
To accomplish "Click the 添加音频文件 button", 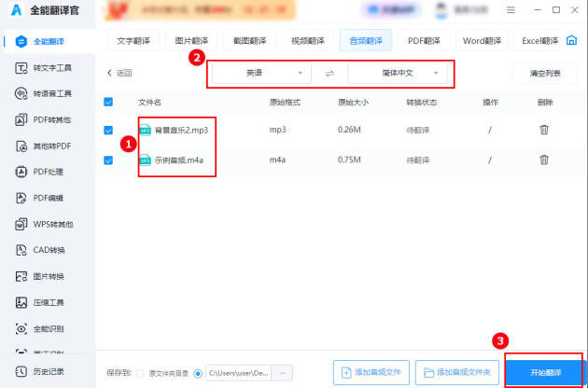I will pos(371,372).
